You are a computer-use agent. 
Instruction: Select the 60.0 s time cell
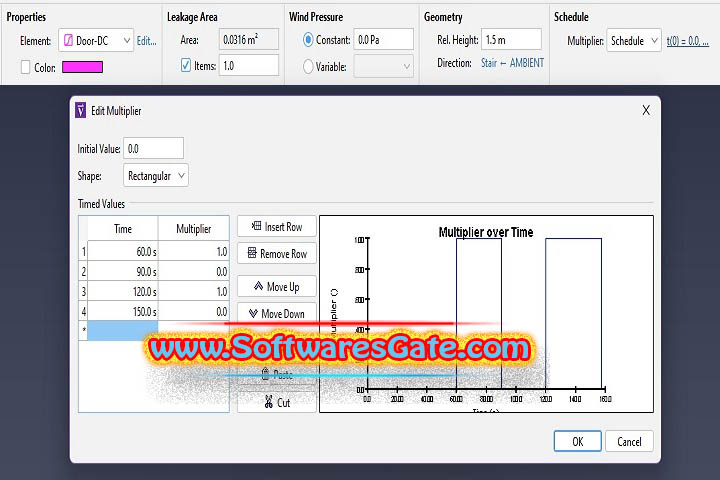pyautogui.click(x=123, y=251)
